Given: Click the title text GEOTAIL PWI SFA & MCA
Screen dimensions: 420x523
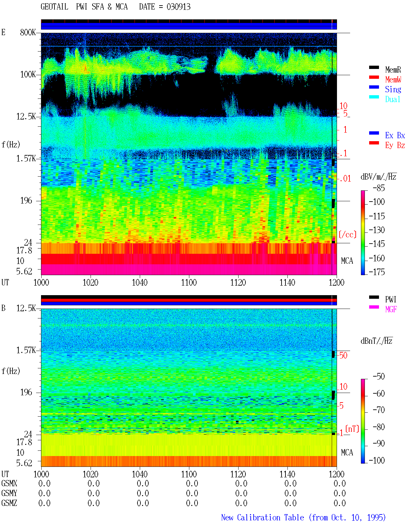Looking at the screenshot, I should (x=84, y=7).
